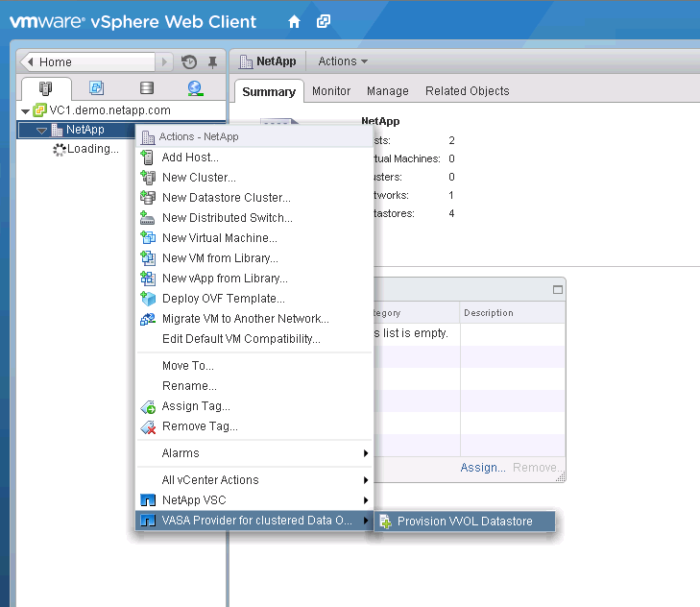Open the recent history clock icon
Screen dimensions: 700x607
tap(189, 61)
